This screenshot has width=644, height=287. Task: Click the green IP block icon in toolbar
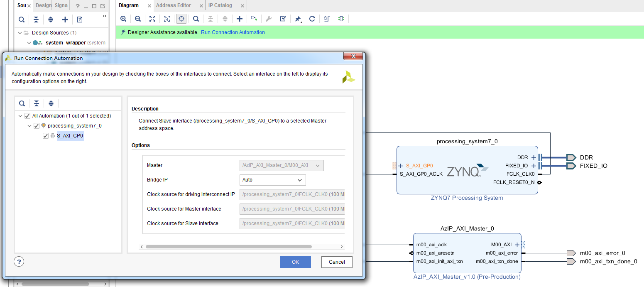point(341,19)
